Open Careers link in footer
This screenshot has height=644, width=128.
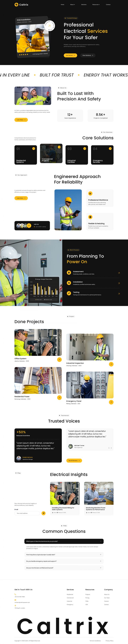pos(106,601)
